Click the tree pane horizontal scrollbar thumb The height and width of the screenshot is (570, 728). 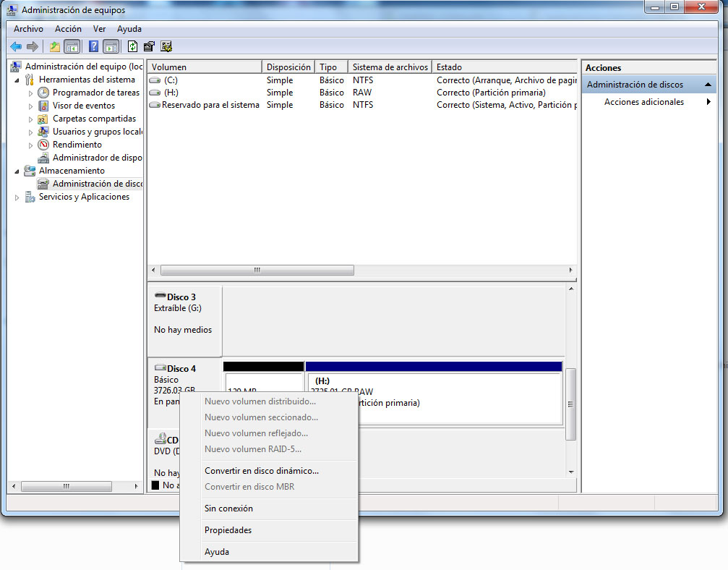click(x=67, y=486)
